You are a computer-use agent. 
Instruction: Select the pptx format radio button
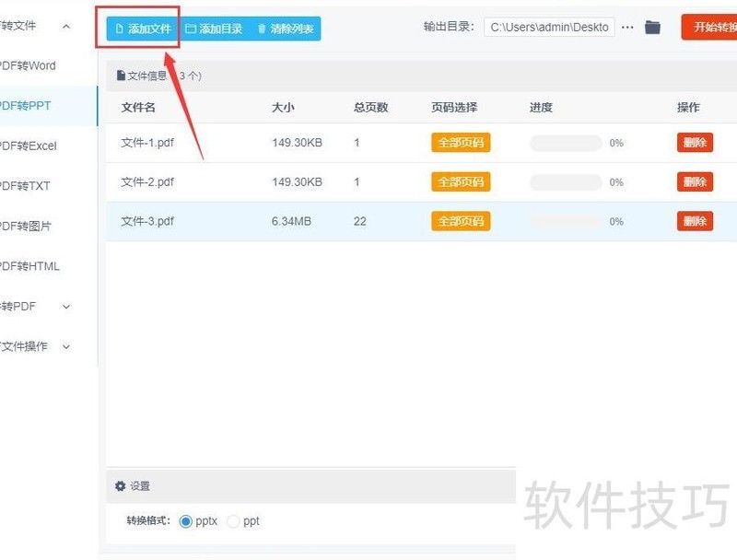[186, 521]
